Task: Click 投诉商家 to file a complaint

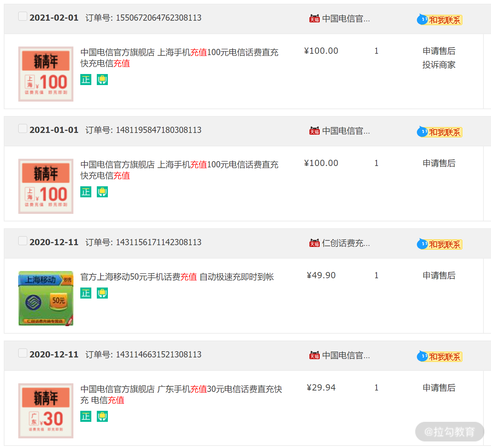Action: pyautogui.click(x=439, y=65)
